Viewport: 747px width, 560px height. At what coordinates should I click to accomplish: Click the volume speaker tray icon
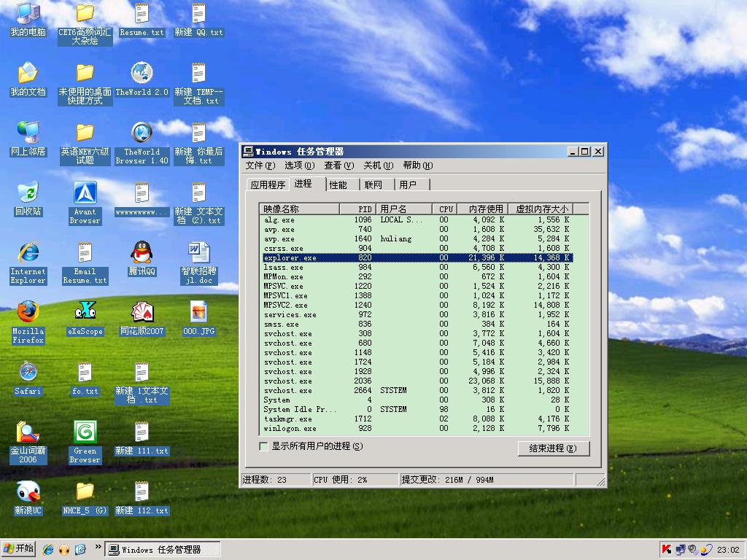[693, 550]
